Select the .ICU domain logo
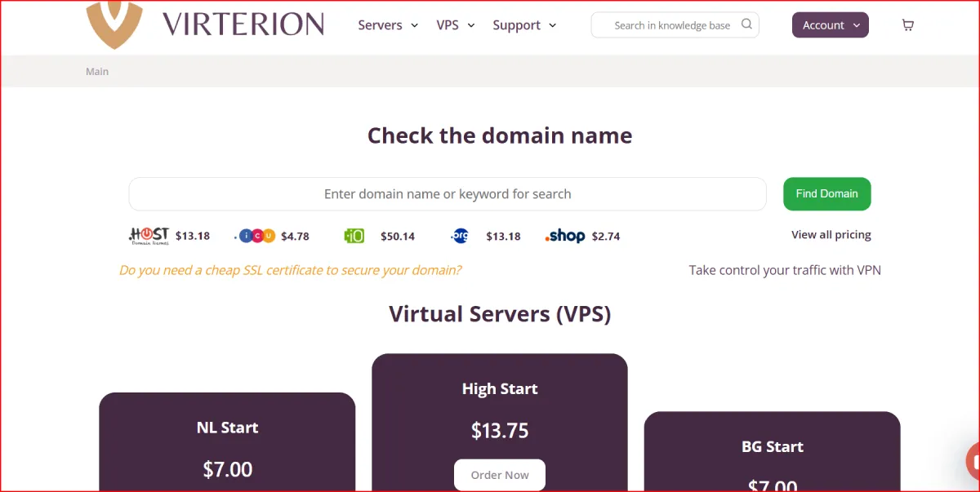980x492 pixels. (255, 236)
